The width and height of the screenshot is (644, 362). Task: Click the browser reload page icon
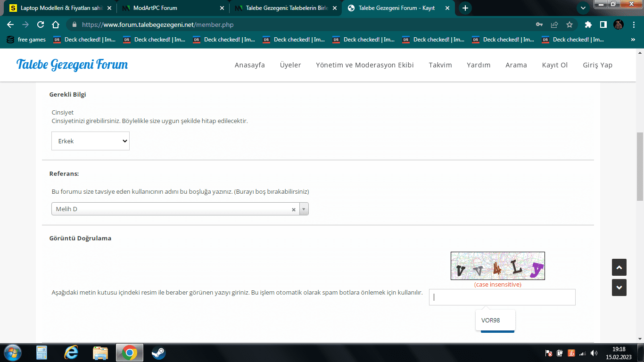(x=41, y=25)
